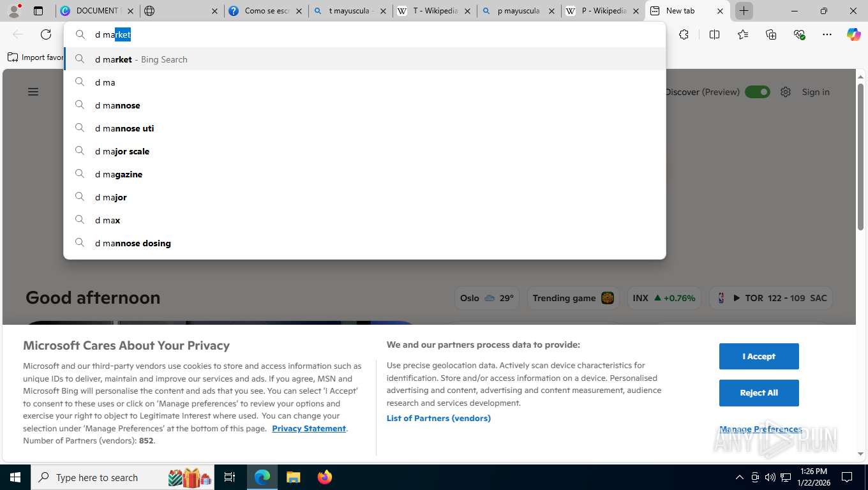Select the 'd ma' suggestion

(x=364, y=82)
